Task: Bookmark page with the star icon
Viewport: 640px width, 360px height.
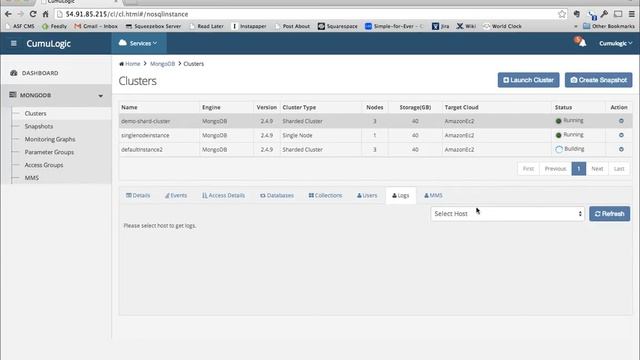Action: (x=562, y=14)
